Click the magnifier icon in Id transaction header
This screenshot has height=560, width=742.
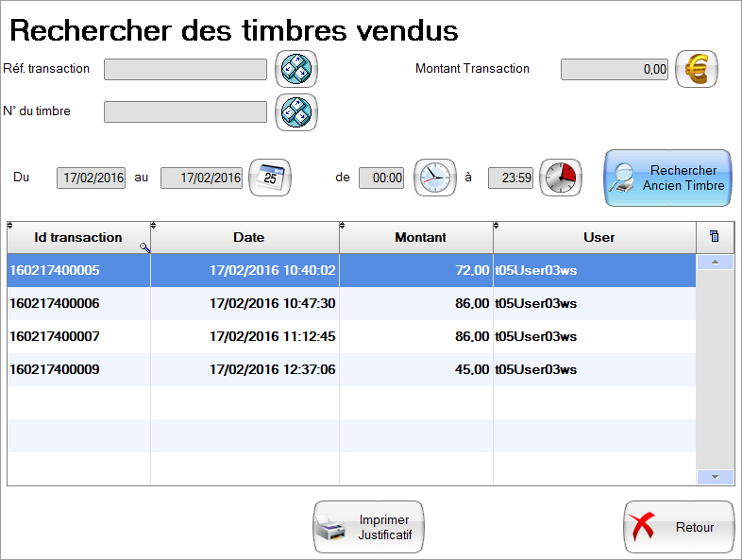144,246
